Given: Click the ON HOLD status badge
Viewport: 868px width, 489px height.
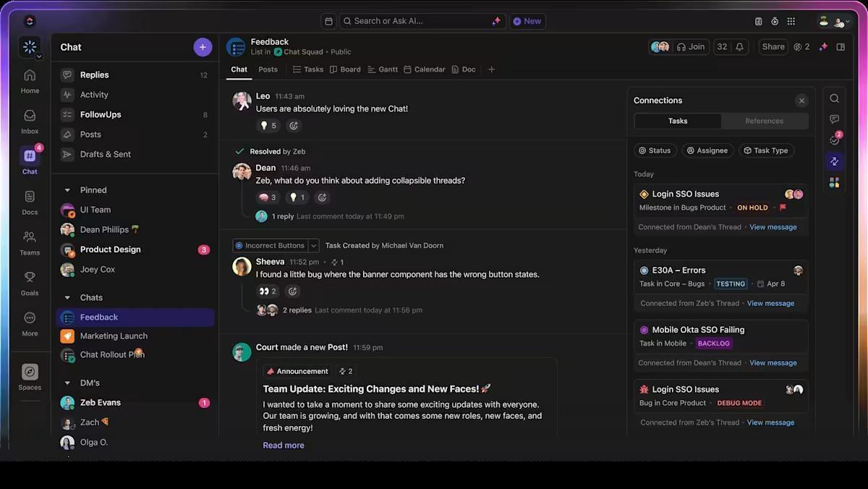Looking at the screenshot, I should click(x=752, y=207).
